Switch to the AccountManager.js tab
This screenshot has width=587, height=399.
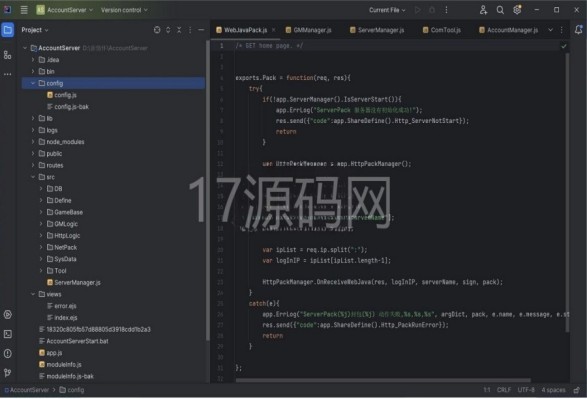(x=509, y=30)
